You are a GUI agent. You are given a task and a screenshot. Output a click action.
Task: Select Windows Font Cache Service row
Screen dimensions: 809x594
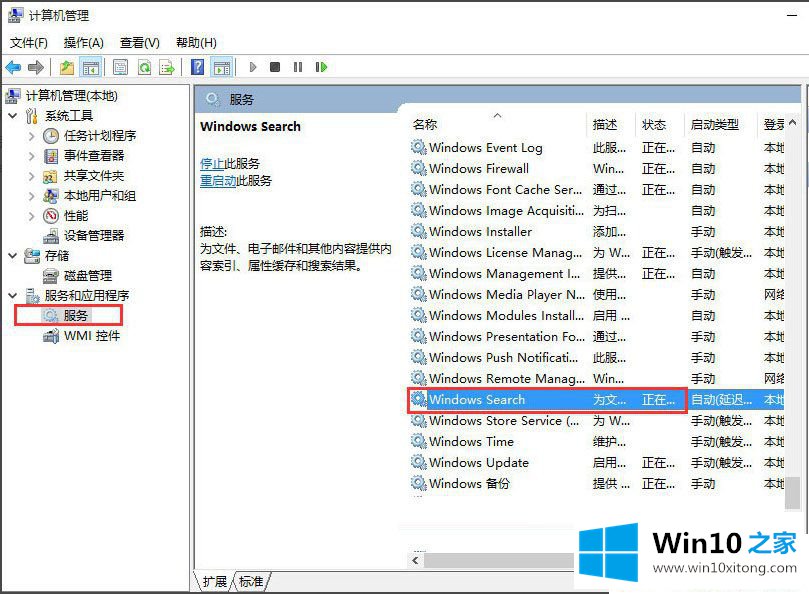(x=596, y=190)
